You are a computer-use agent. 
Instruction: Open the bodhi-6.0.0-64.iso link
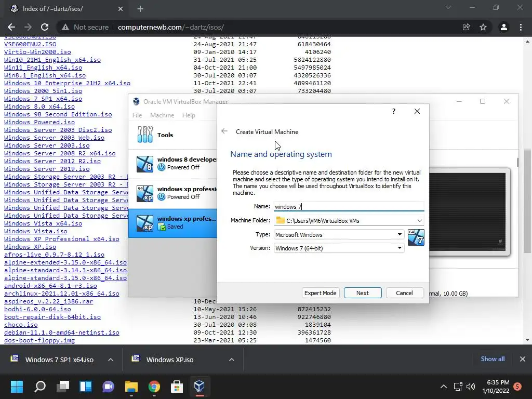tap(37, 309)
